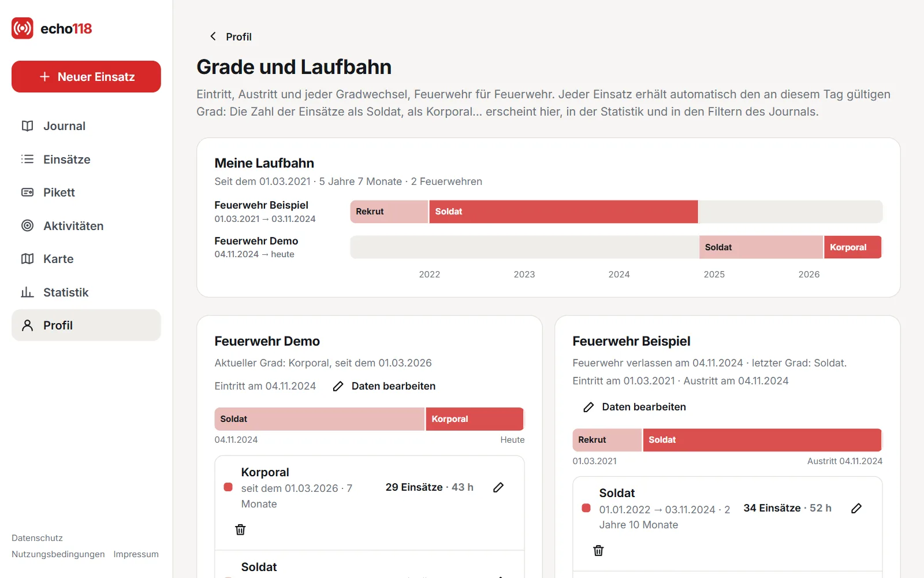Edit the Korporal grade entry with its pencil icon
924x578 pixels.
pos(498,487)
